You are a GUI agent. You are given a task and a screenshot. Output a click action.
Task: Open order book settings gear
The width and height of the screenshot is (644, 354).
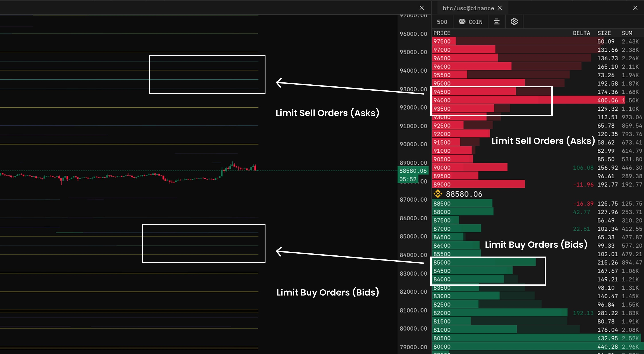pos(514,22)
